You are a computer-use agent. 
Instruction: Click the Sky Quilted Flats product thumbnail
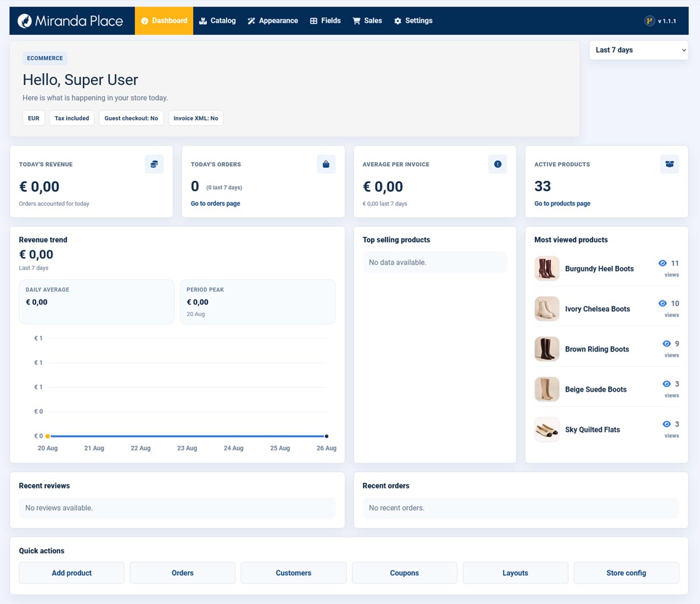[547, 430]
